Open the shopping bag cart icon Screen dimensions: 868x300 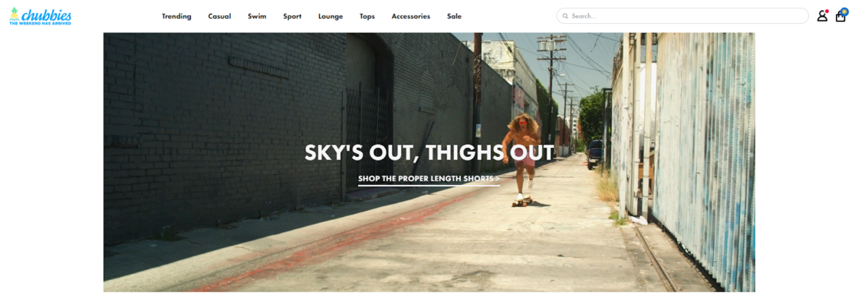coord(840,17)
